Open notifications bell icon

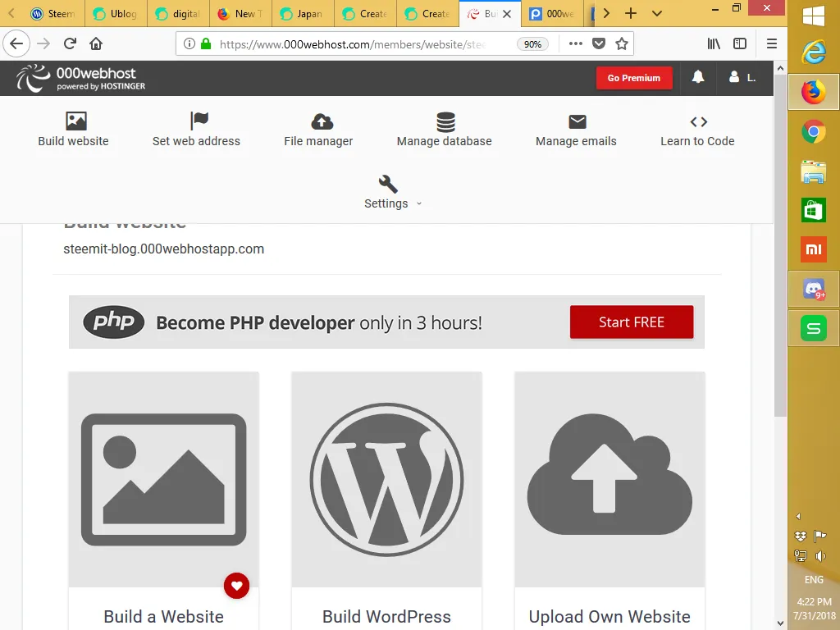pyautogui.click(x=697, y=77)
